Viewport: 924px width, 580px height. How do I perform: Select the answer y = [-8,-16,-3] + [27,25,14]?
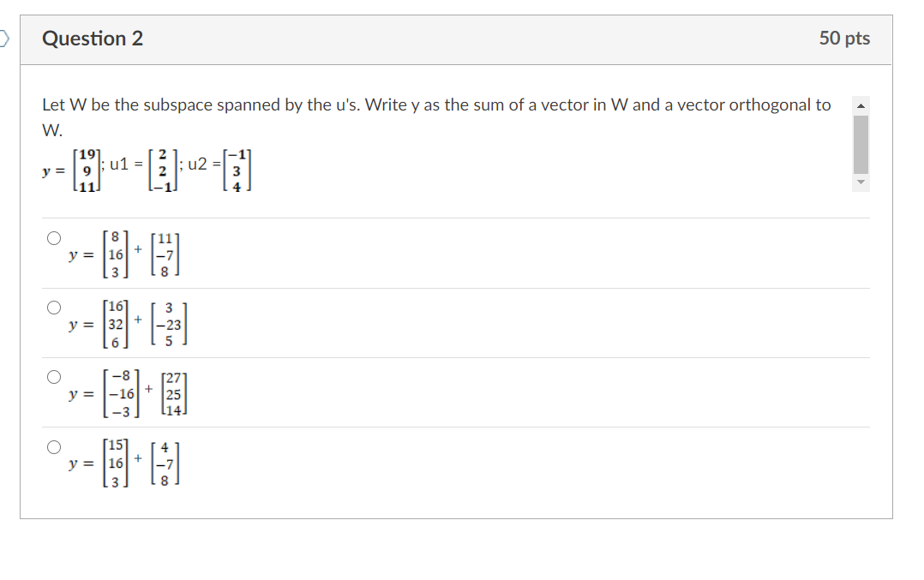tap(52, 375)
